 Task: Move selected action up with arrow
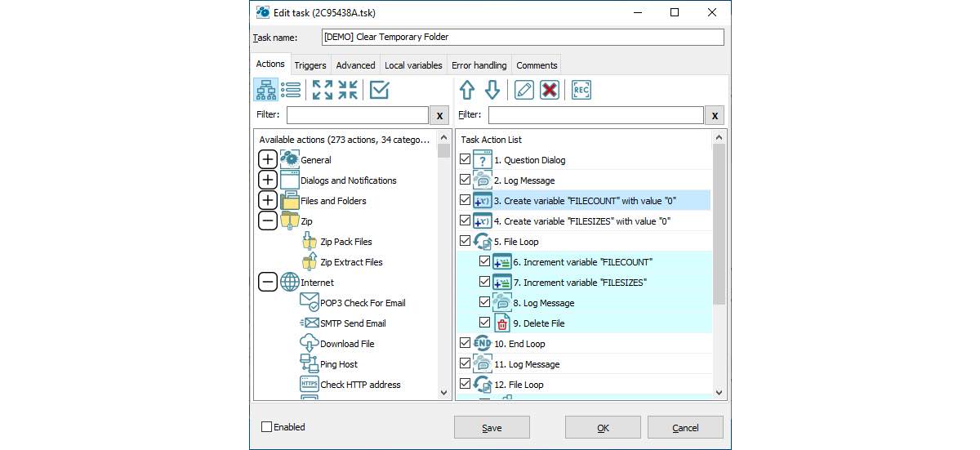[467, 90]
